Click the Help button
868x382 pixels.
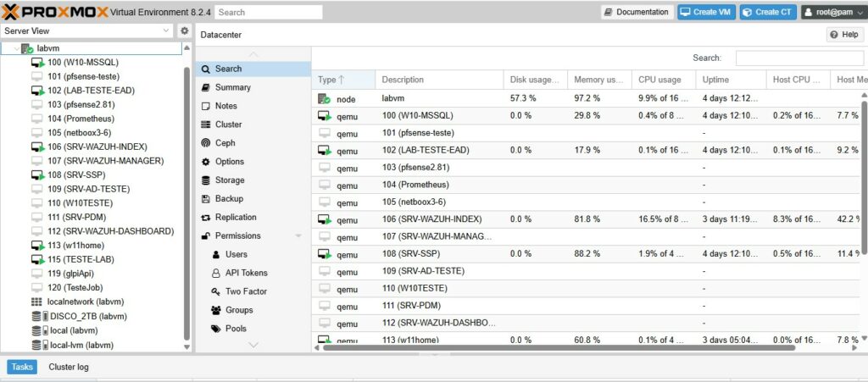[845, 35]
